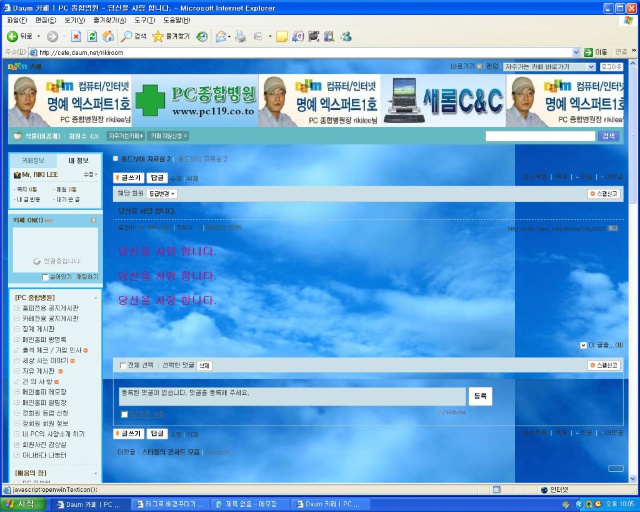Image resolution: width=640 pixels, height=512 pixels.
Task: Click in the comment text box
Action: point(292,396)
